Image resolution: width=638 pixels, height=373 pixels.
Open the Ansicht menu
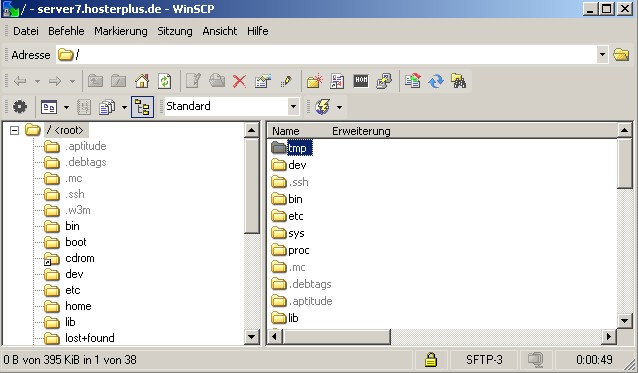tap(220, 31)
